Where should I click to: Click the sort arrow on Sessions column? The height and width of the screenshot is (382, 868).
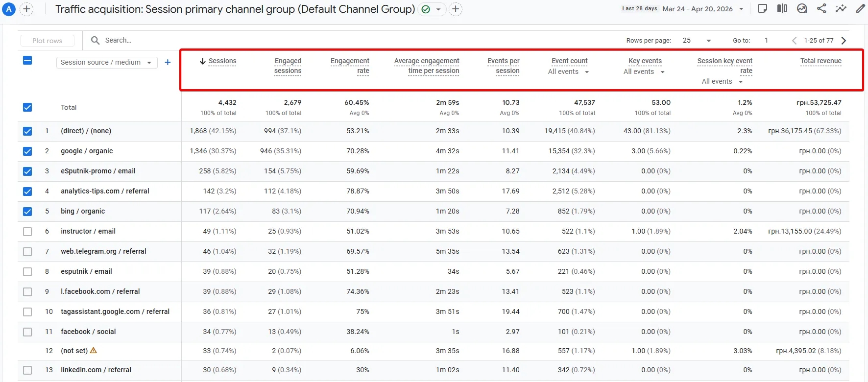202,61
